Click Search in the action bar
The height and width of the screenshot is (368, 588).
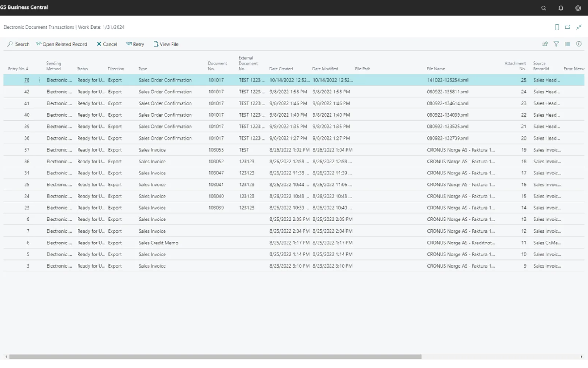(18, 44)
